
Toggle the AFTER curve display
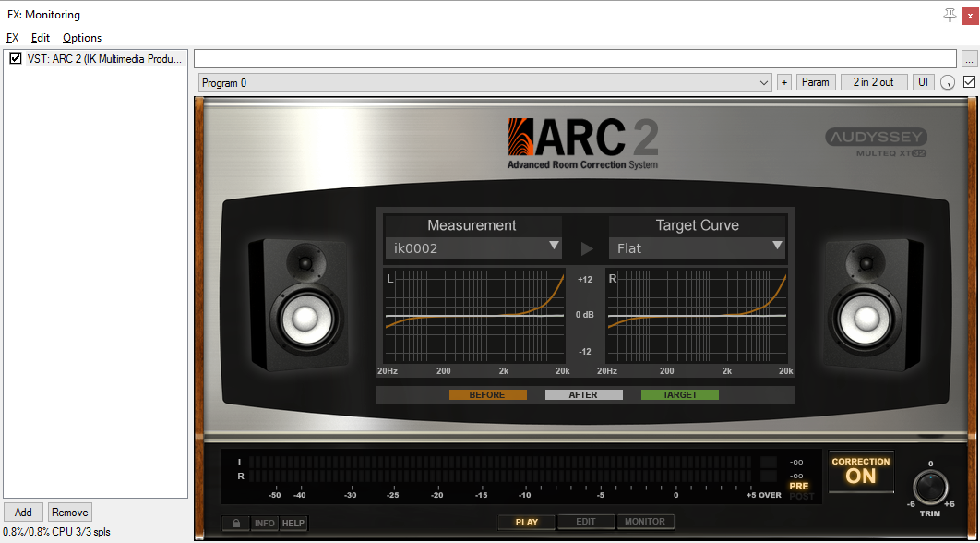[x=584, y=394]
